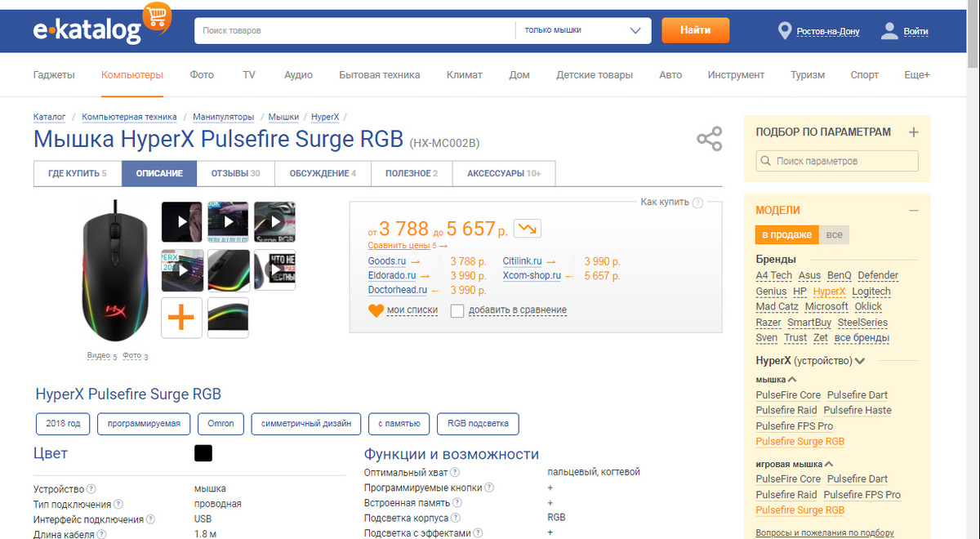
Task: Click the help icon next to 'Длина кабеля'
Action: (101, 534)
